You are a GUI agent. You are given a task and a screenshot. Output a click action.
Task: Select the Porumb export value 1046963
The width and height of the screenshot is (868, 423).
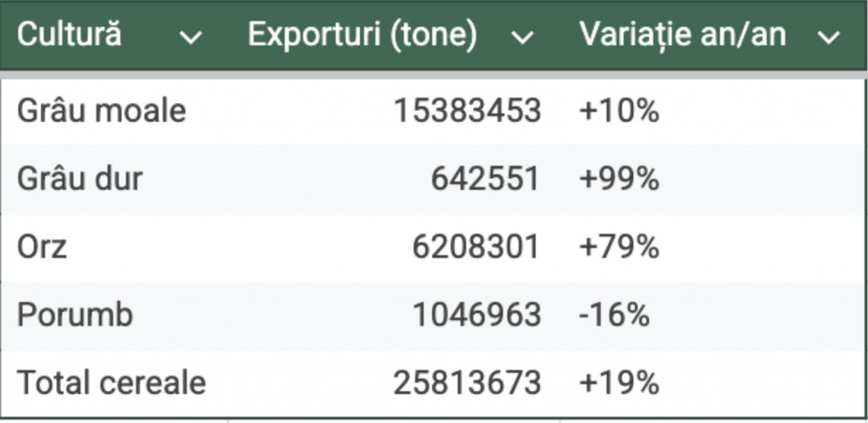pos(476,315)
